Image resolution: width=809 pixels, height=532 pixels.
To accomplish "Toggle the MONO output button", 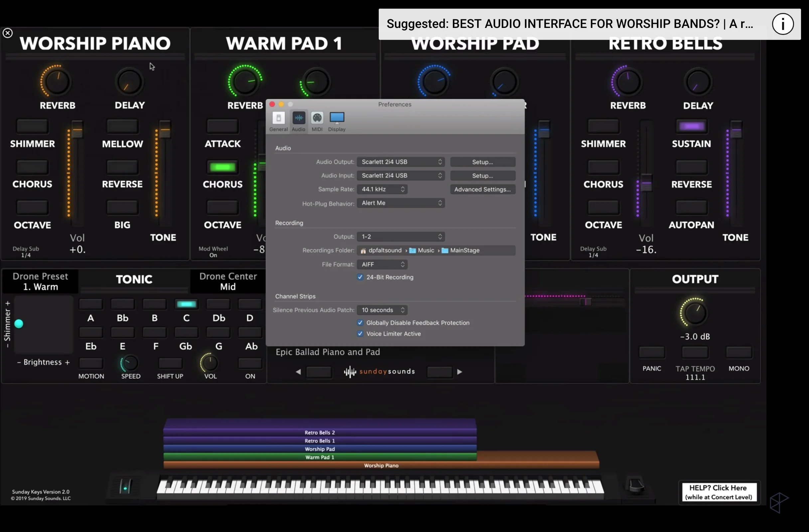I will point(739,352).
